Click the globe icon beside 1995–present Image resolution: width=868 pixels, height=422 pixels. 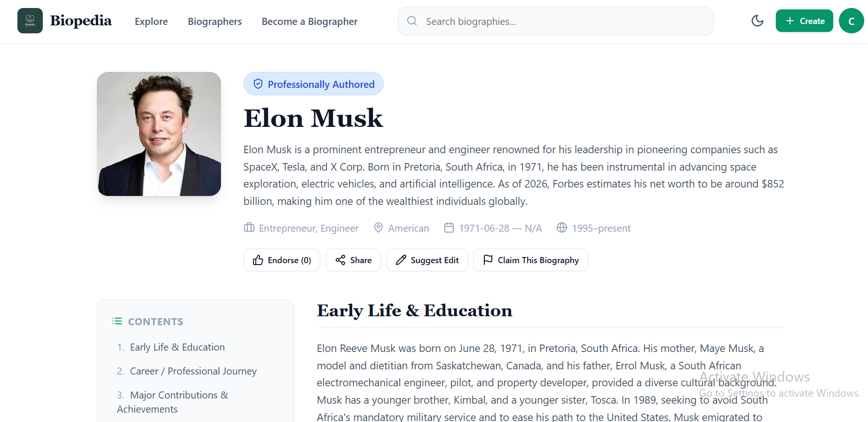pyautogui.click(x=561, y=227)
